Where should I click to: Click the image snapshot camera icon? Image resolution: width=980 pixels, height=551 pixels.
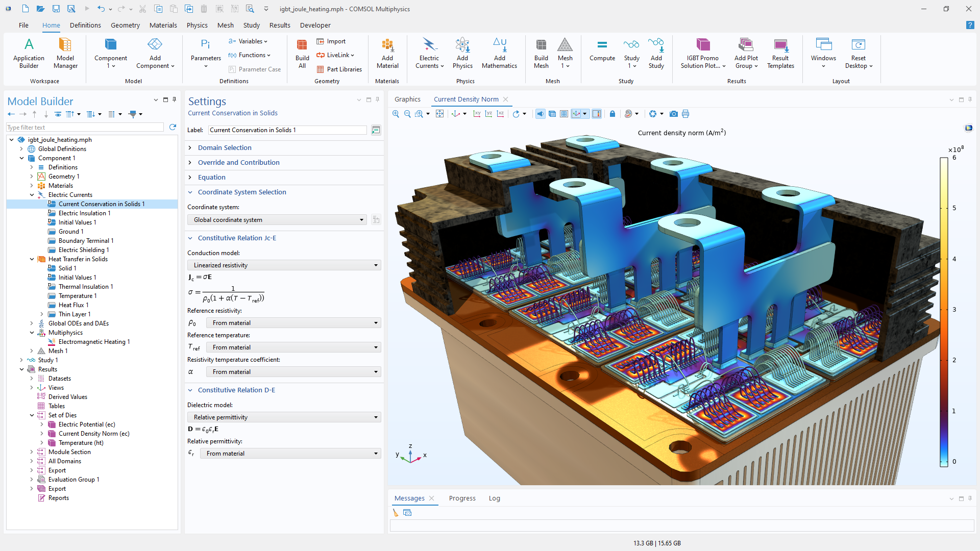674,114
